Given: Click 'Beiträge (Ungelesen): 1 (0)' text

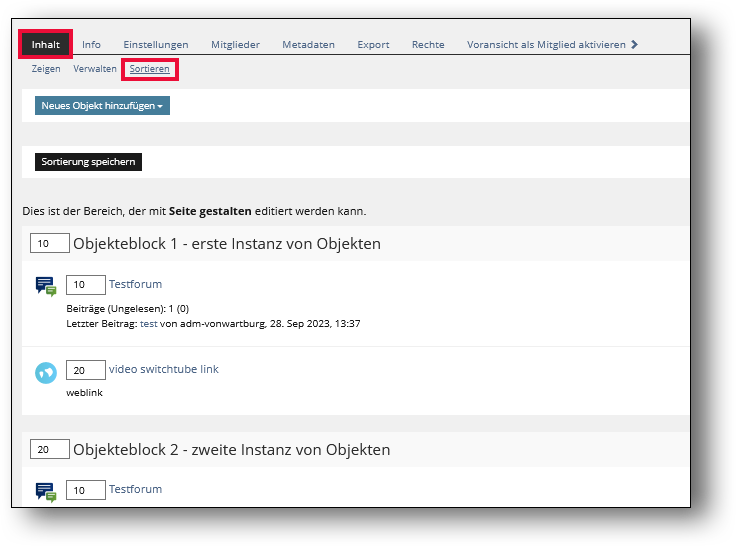Looking at the screenshot, I should pos(128,308).
